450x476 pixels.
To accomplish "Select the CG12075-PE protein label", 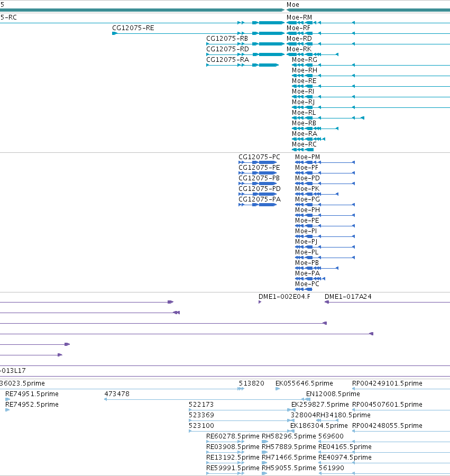I will 259,168.
